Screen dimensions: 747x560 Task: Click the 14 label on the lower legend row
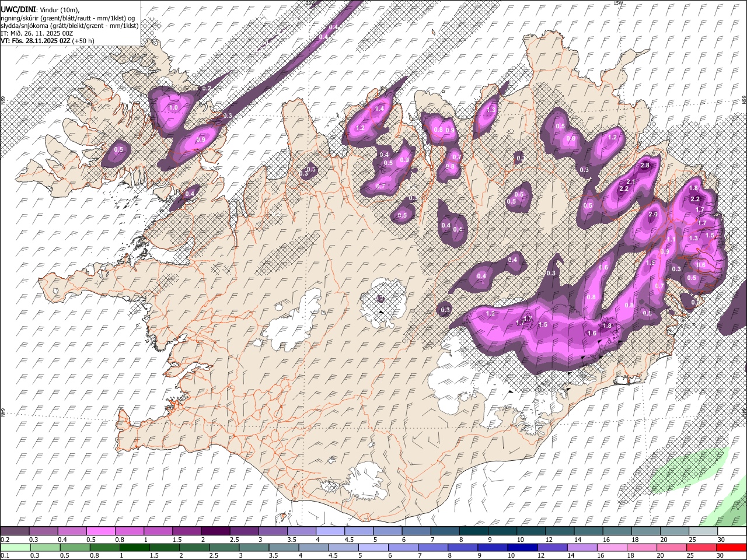(x=572, y=556)
